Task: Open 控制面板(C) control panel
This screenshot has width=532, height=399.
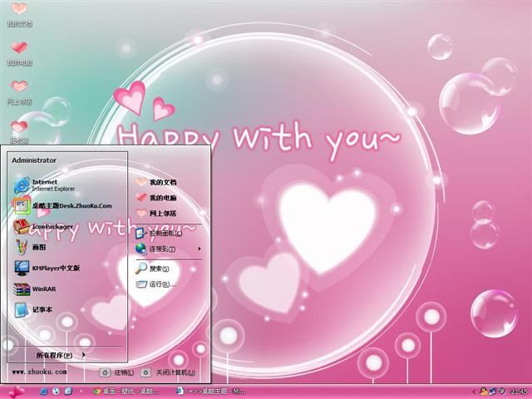Action: [x=159, y=233]
